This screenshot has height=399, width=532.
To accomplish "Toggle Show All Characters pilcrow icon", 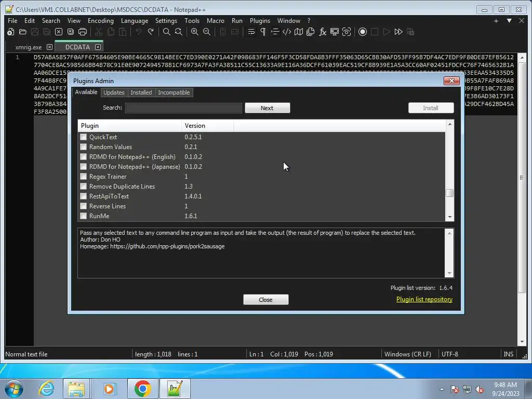I will tap(263, 32).
